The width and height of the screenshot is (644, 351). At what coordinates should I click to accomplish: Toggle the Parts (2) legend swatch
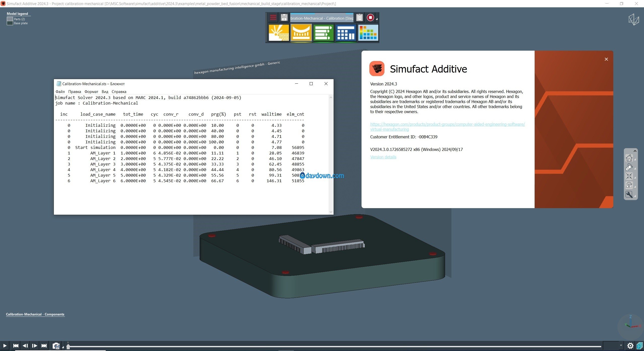click(x=10, y=19)
